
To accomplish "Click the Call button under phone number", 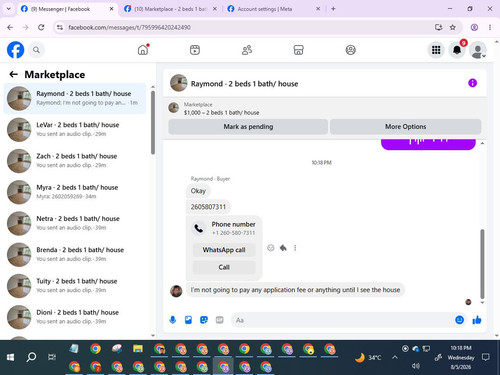I will click(x=224, y=267).
